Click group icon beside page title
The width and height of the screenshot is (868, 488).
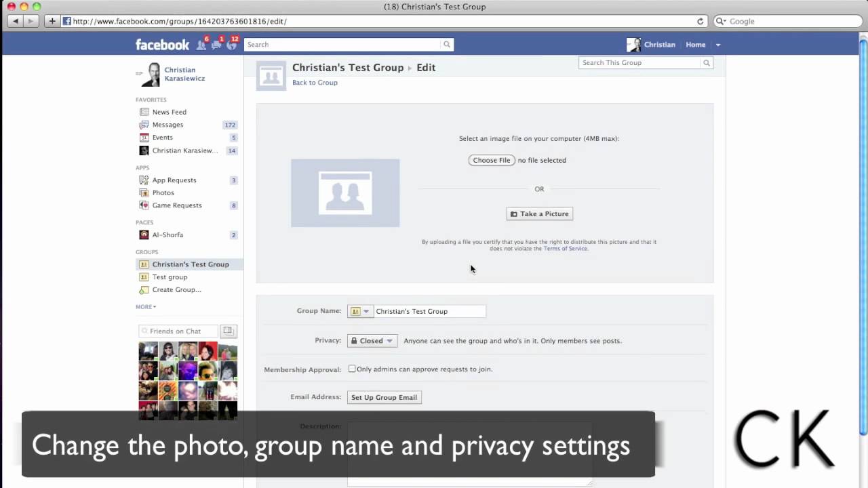coord(271,75)
